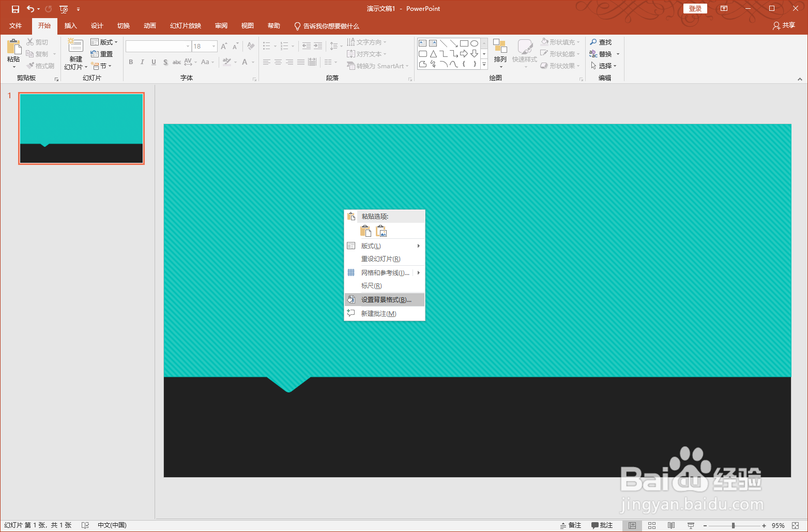The image size is (808, 532).
Task: Switch to the Transitions (切换) tab
Action: pyautogui.click(x=123, y=26)
